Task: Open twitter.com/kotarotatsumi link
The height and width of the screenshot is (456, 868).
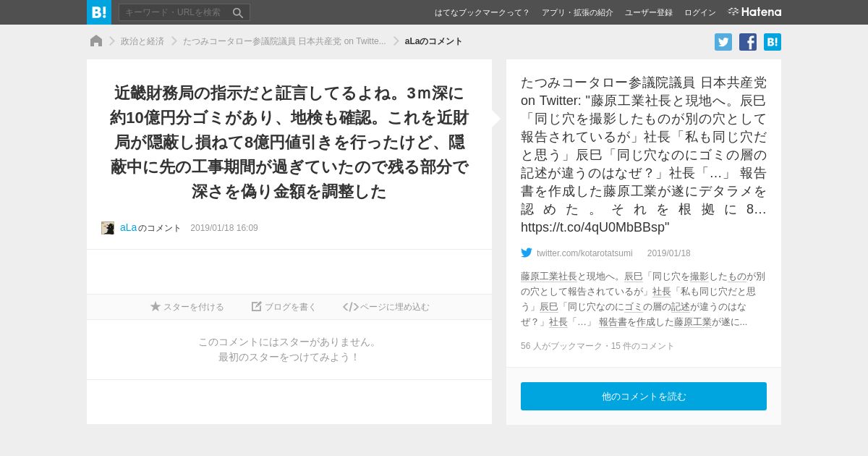Action: [584, 253]
